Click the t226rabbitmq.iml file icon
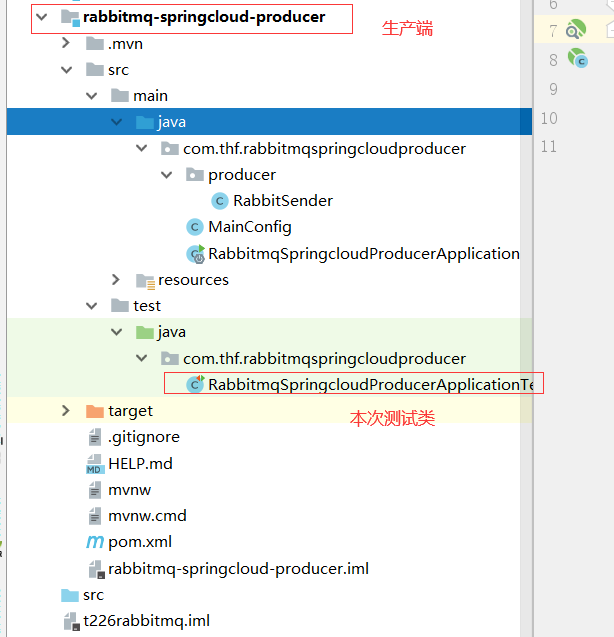Screen dimensions: 614x637 point(72,622)
